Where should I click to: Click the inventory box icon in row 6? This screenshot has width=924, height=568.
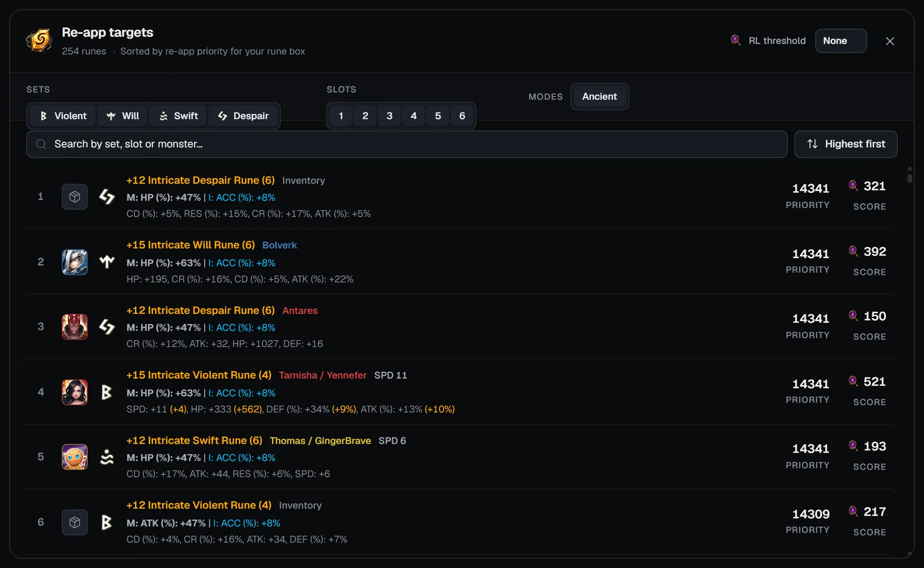pyautogui.click(x=74, y=522)
